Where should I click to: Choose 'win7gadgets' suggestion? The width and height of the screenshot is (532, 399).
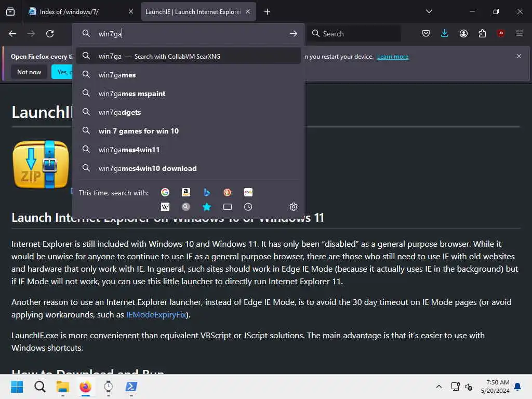point(188,112)
